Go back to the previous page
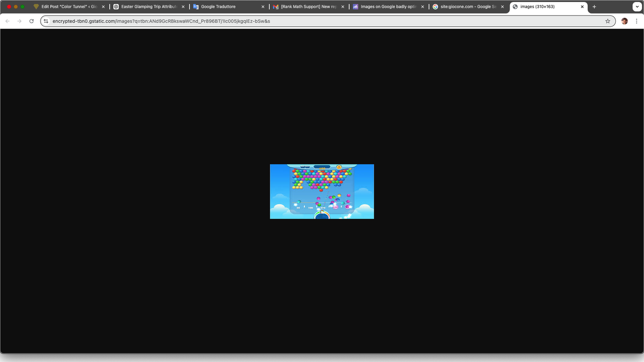The image size is (644, 362). (x=8, y=21)
